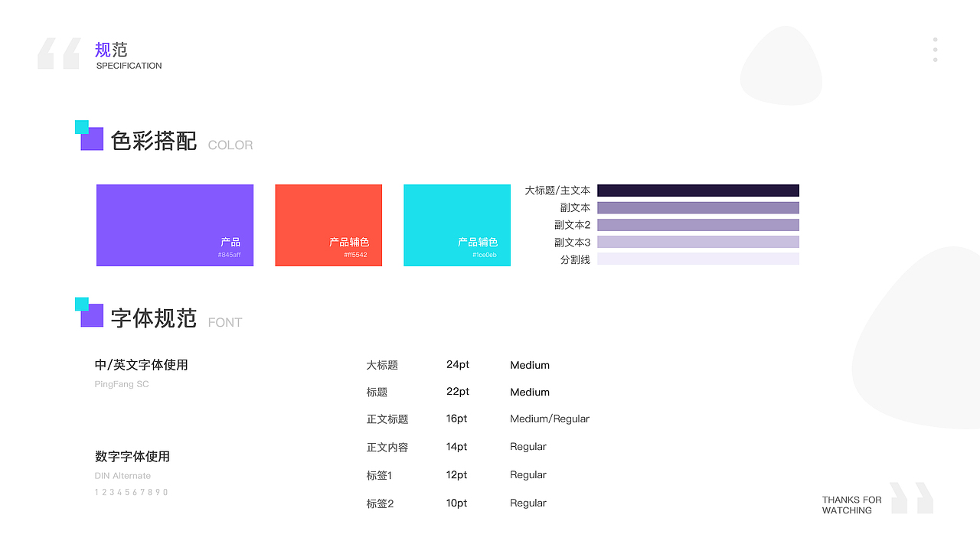Click the 大标题 row label
This screenshot has width=980, height=544.
382,366
